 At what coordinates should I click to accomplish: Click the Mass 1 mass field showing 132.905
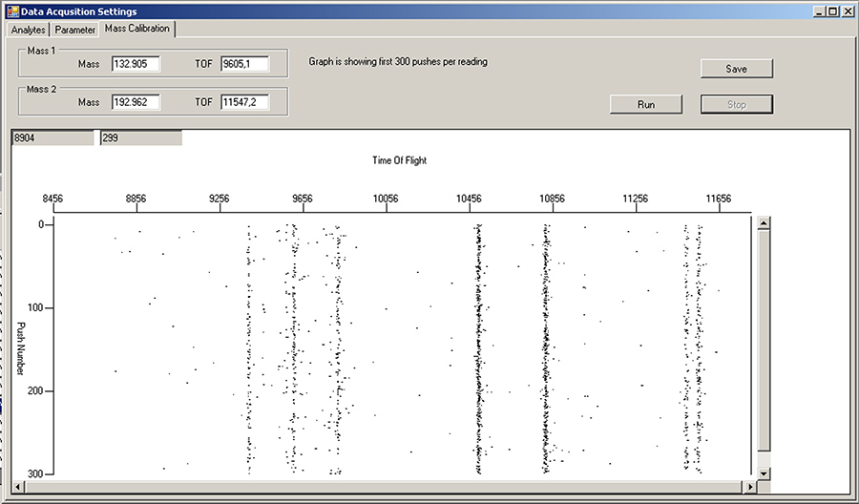pos(135,64)
